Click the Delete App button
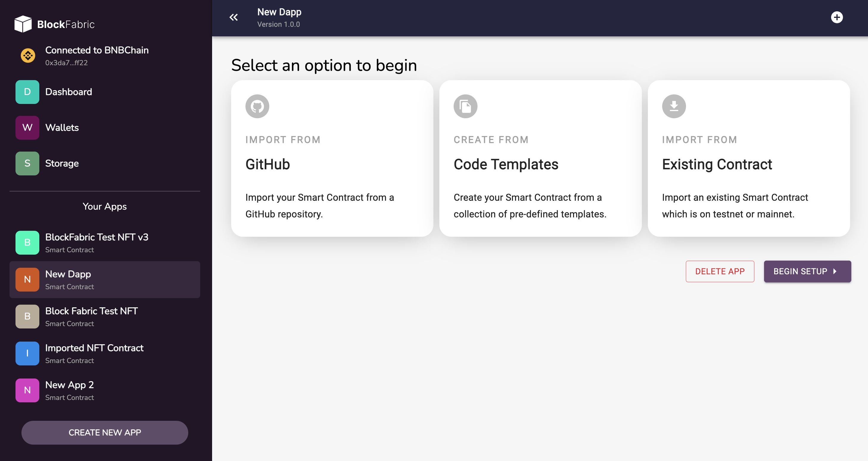 click(x=720, y=271)
